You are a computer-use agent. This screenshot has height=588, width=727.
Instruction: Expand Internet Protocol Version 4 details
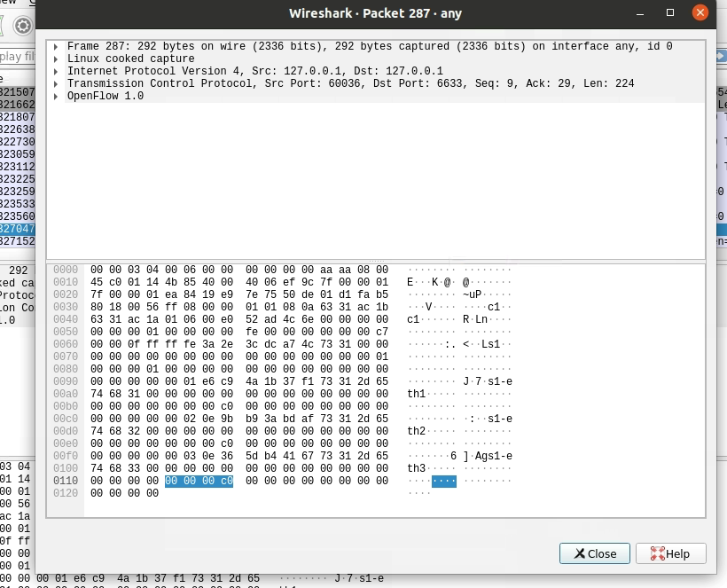coord(56,72)
